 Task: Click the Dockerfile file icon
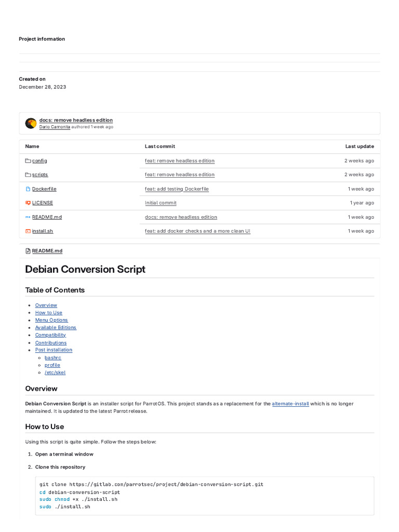click(28, 189)
